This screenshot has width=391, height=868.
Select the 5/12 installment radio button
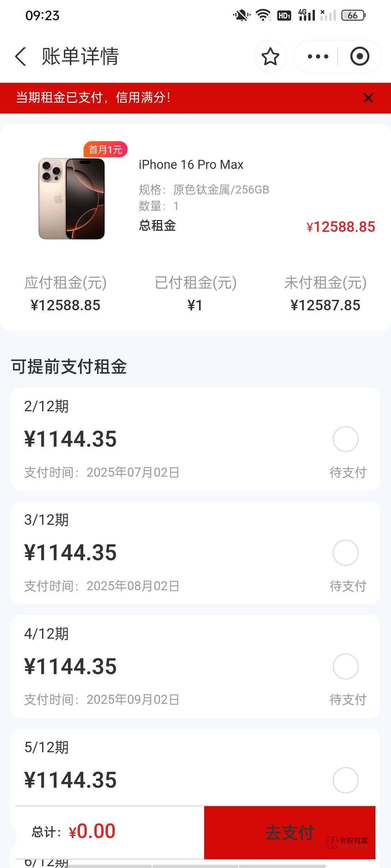pyautogui.click(x=345, y=780)
